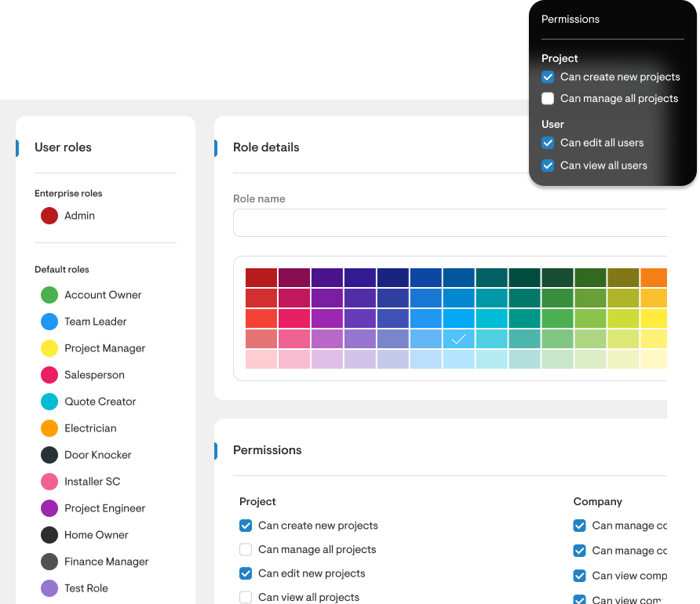Pick the selected light blue swatch with checkmark

point(459,339)
